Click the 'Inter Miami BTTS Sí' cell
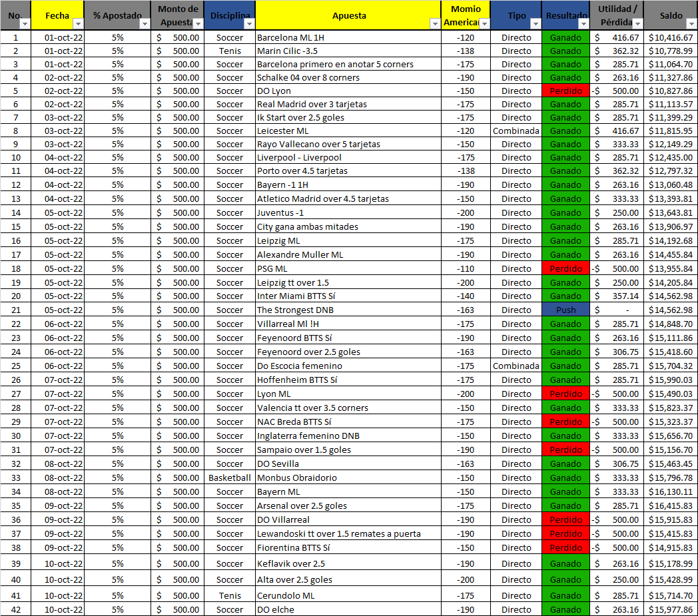Viewport: 698px width, 616px height. [348, 296]
